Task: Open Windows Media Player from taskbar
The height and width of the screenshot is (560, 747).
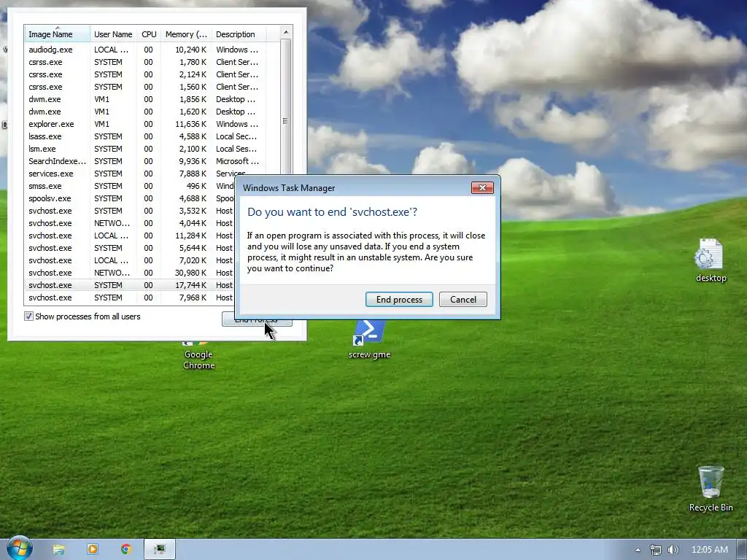Action: (93, 550)
